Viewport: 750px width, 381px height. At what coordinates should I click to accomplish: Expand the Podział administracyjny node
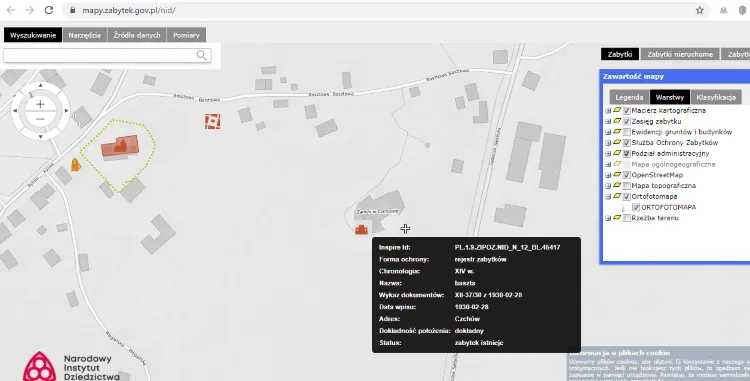pos(608,153)
